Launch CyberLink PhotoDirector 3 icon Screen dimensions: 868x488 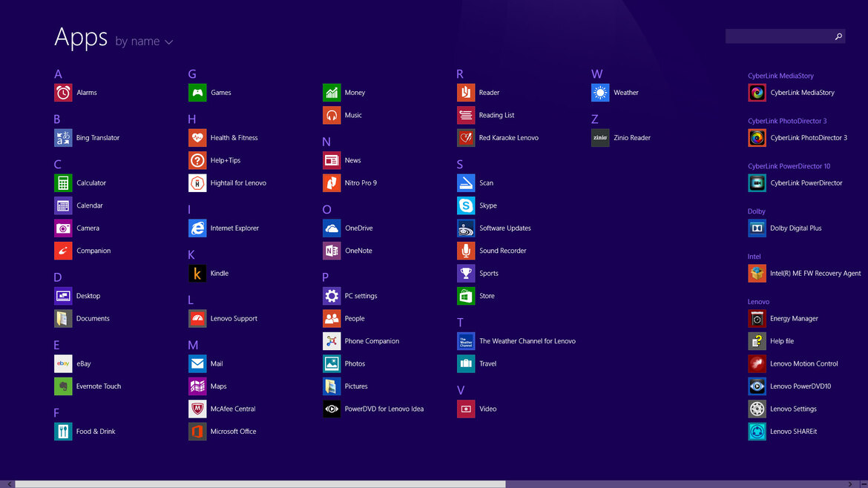(757, 138)
